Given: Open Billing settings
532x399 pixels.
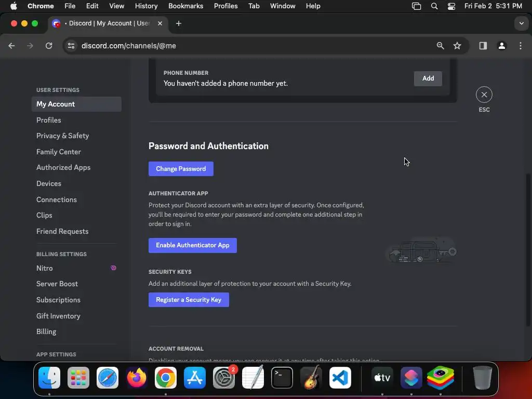Looking at the screenshot, I should click(x=76, y=331).
